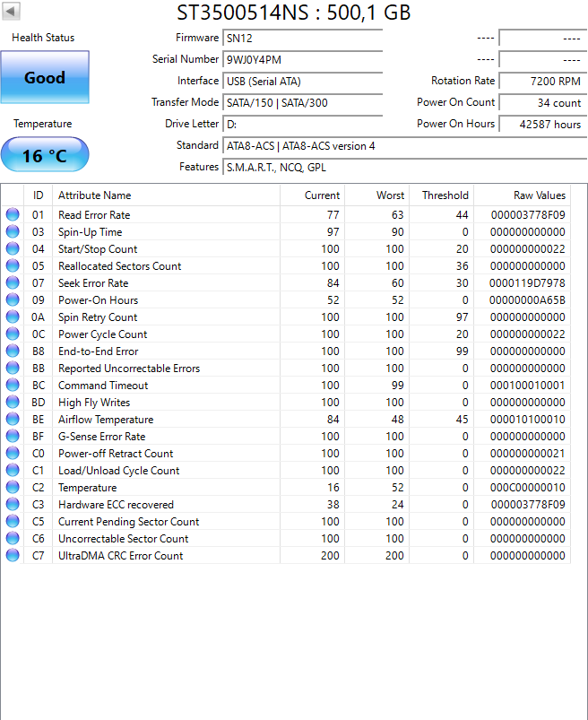588x720 pixels.
Task: Select the Airflow Temperature attribute name
Action: coord(106,420)
